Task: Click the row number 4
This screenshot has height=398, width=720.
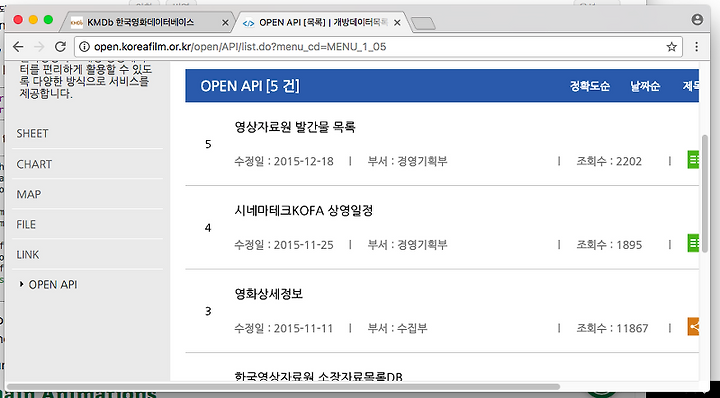Action: tap(208, 228)
